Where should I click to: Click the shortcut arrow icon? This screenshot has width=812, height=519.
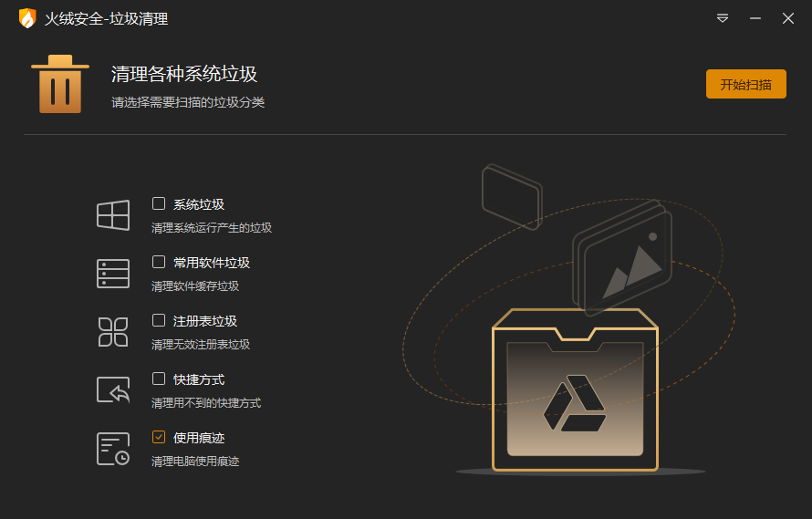point(113,390)
